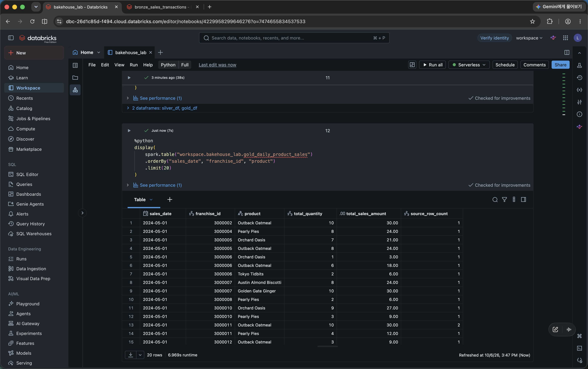Image resolution: width=588 pixels, height=369 pixels.
Task: Open version history icon in right sidebar
Action: click(579, 78)
